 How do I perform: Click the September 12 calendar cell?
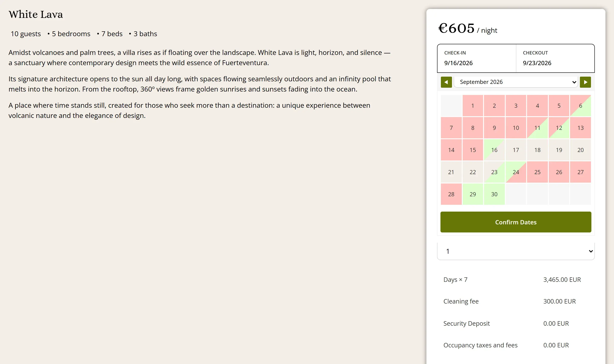[559, 128]
